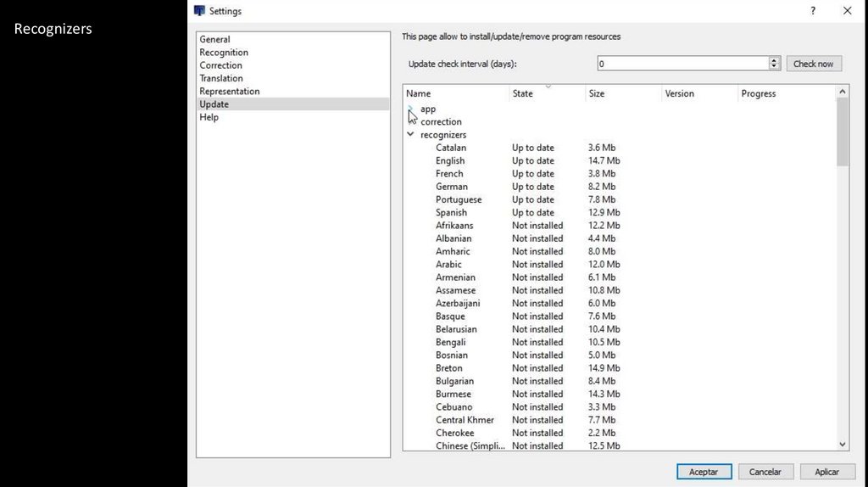The width and height of the screenshot is (868, 487).
Task: Expand the app tree node
Action: pyautogui.click(x=410, y=108)
